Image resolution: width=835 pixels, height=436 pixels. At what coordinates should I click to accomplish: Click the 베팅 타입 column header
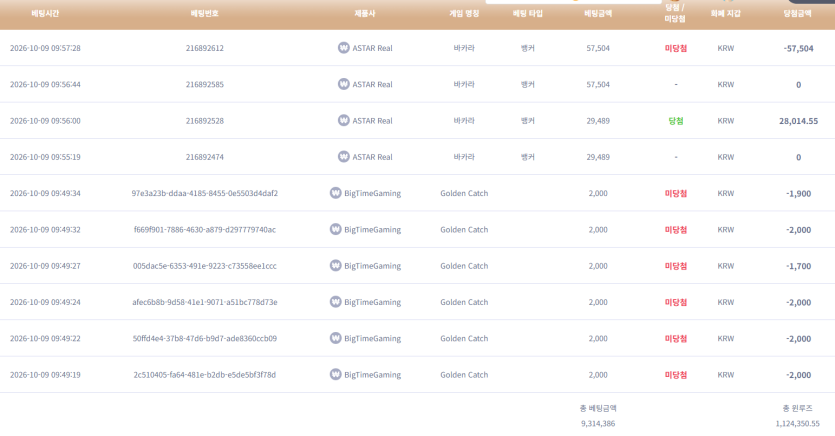click(528, 13)
